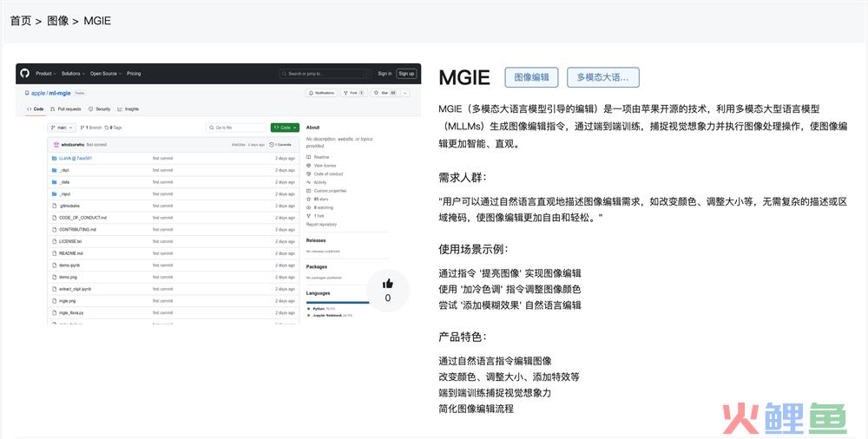Open README.md file
The image size is (868, 439).
(x=71, y=253)
